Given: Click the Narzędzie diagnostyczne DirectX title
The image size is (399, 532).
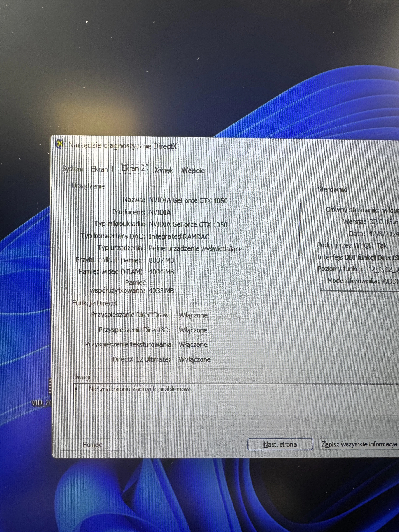Looking at the screenshot, I should pos(123,146).
